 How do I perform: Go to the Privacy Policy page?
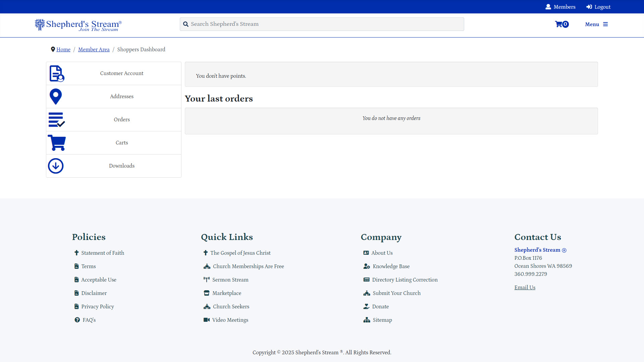click(97, 306)
